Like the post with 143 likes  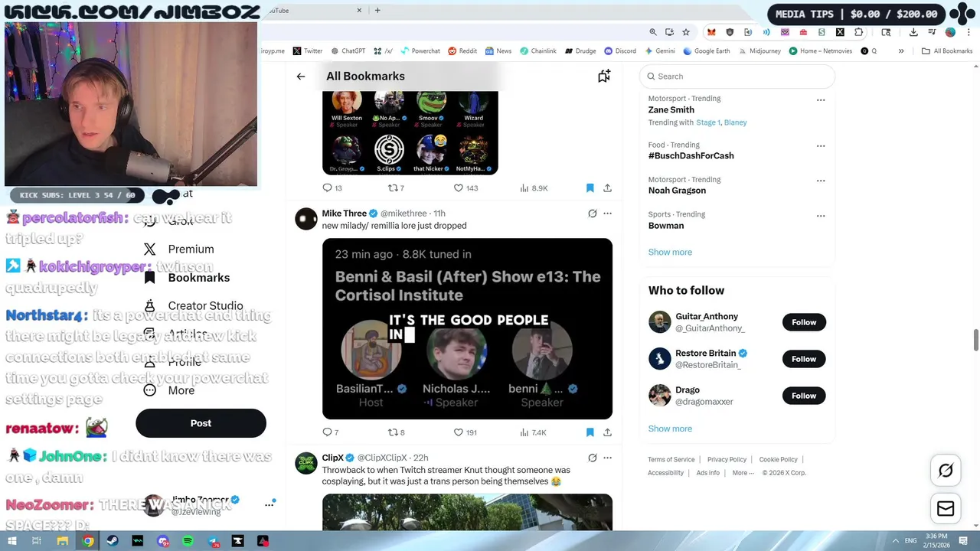[x=465, y=188]
